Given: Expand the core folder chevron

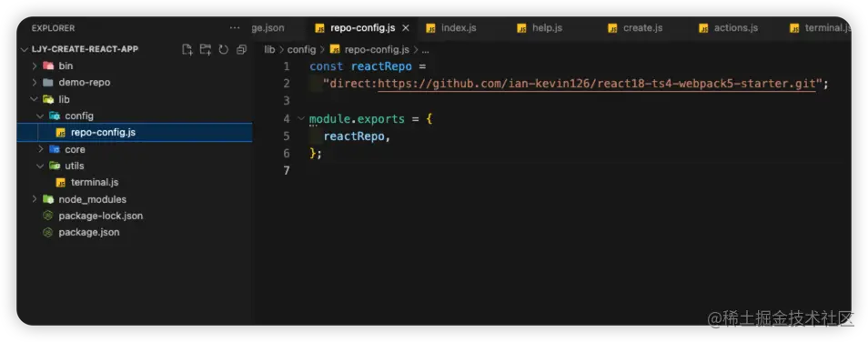Looking at the screenshot, I should click(40, 149).
